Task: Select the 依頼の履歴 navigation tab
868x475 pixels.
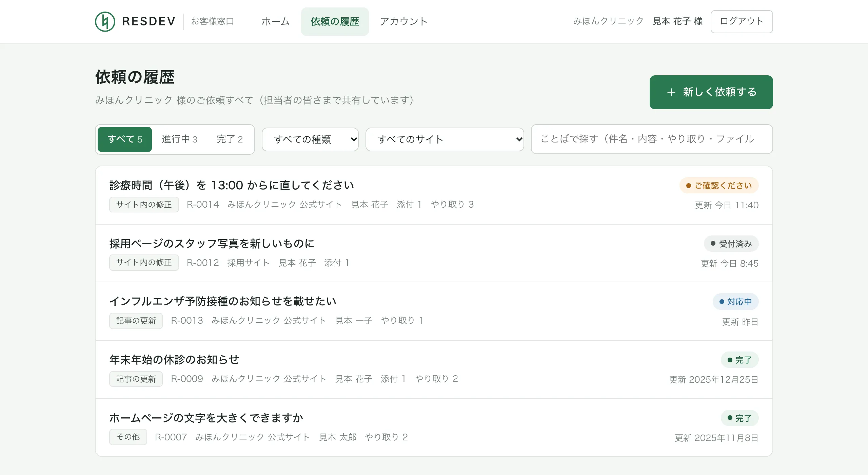Action: (335, 21)
